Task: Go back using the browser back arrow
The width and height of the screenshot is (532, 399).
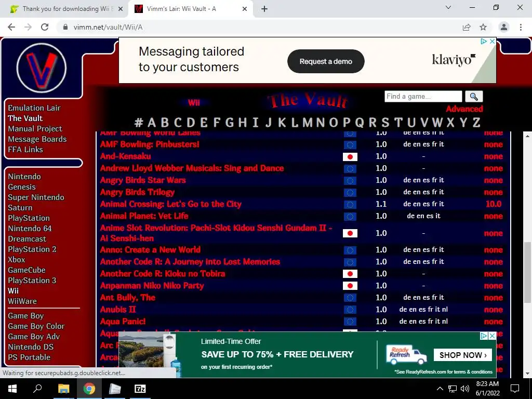Action: (11, 27)
